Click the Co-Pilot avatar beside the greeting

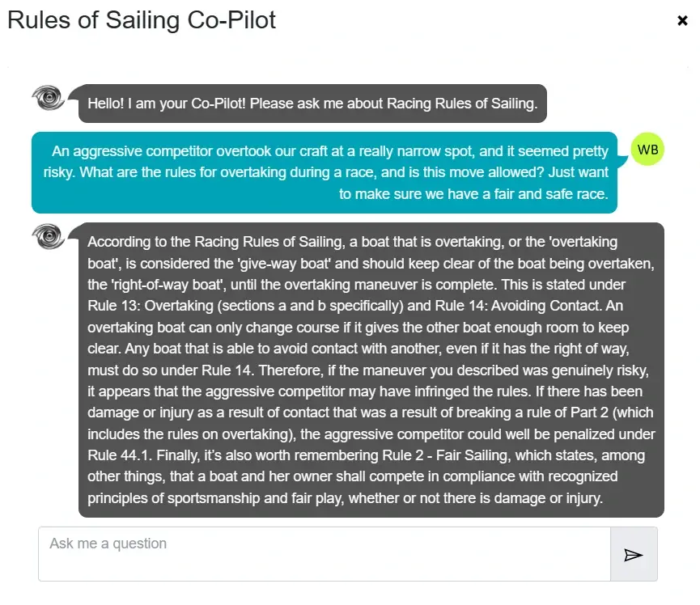coord(49,99)
